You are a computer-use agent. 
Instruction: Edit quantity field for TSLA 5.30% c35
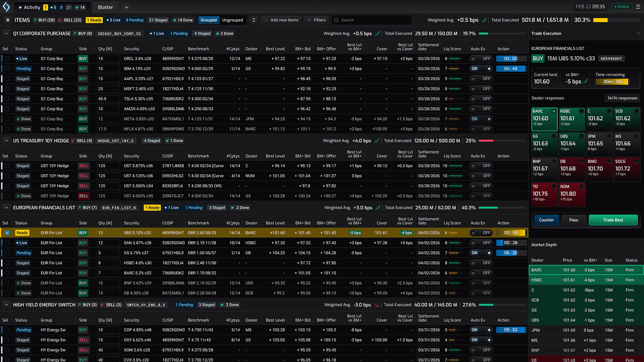click(108, 99)
